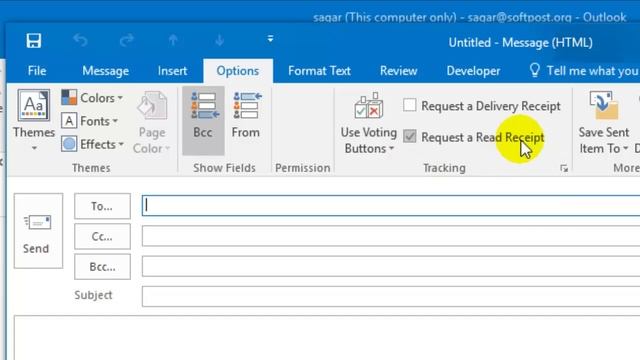Open the File tab

(x=37, y=71)
